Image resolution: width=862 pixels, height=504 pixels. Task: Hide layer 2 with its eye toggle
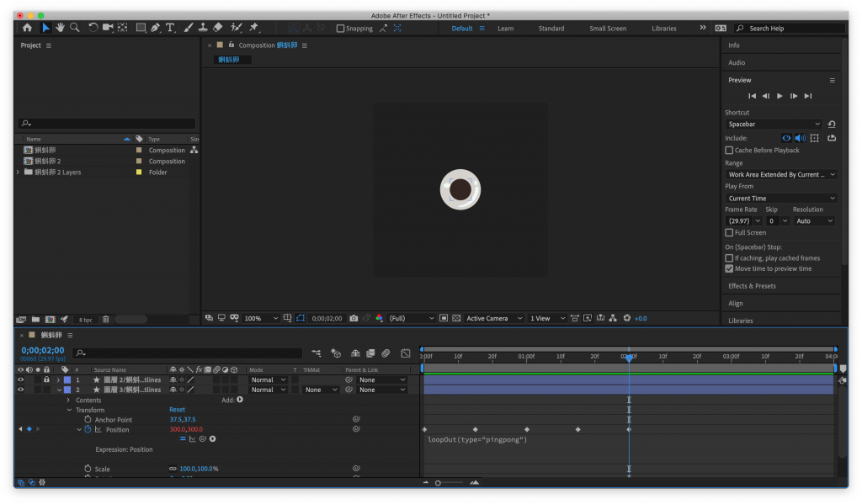coord(20,390)
